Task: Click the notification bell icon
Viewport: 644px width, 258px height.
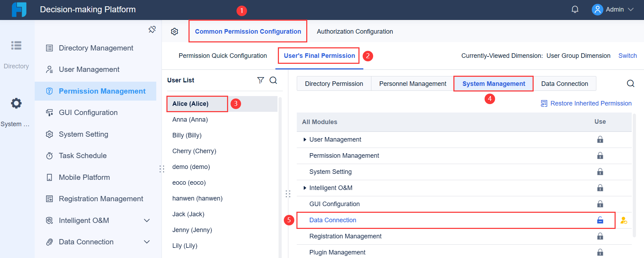Action: [x=575, y=9]
